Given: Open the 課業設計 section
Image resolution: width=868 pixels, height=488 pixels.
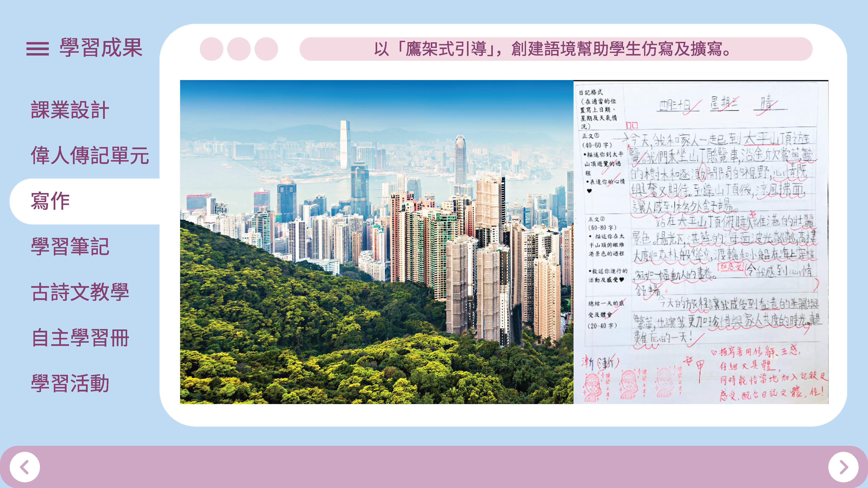Looking at the screenshot, I should coord(70,110).
